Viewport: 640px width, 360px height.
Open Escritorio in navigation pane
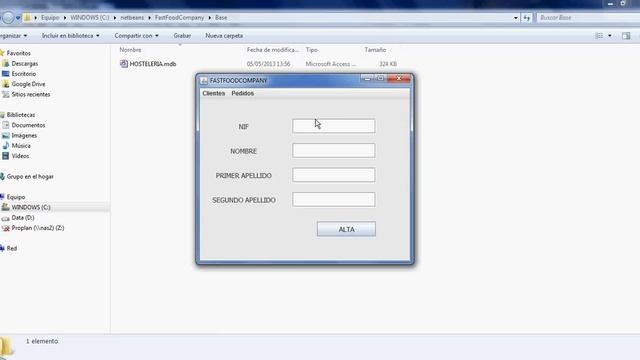coord(24,74)
